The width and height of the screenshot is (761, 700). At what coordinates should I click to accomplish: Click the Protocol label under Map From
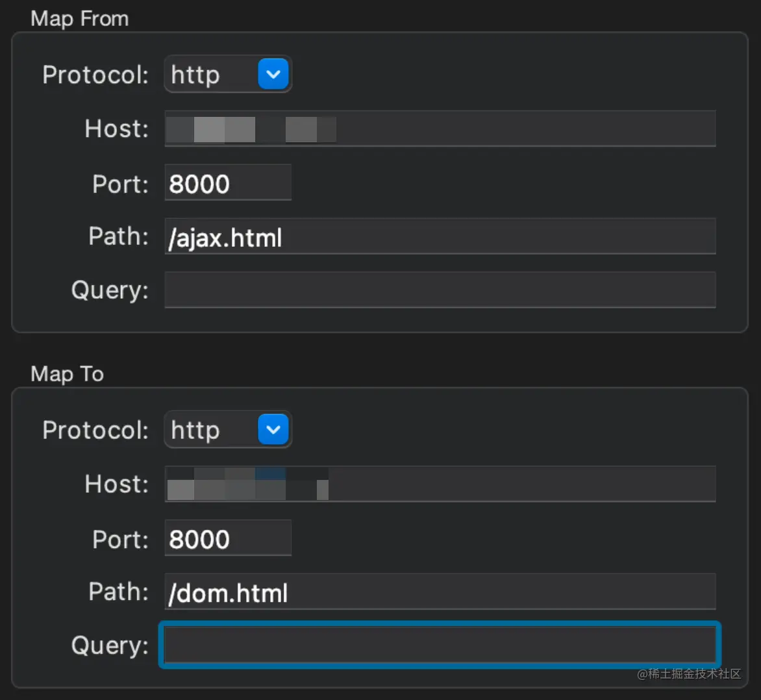coord(95,75)
